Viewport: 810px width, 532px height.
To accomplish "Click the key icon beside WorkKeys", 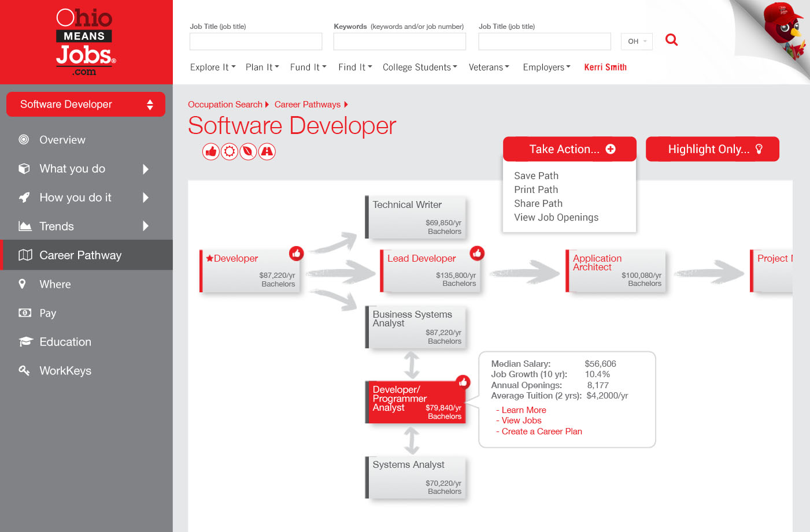I will [24, 370].
